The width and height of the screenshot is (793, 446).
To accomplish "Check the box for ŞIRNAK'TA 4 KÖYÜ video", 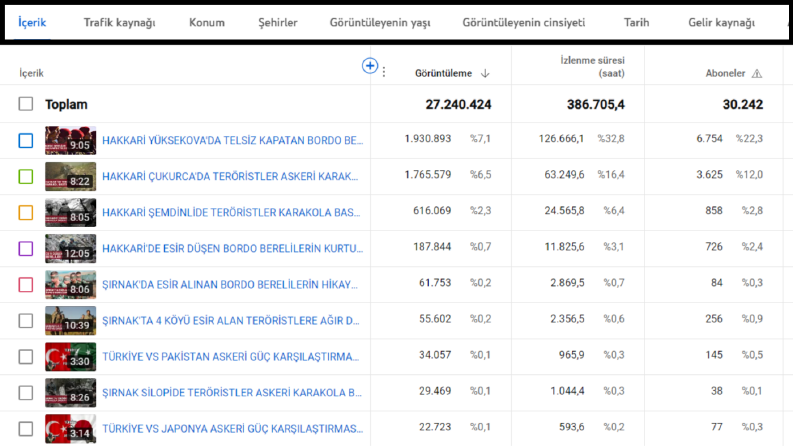I will click(x=26, y=321).
